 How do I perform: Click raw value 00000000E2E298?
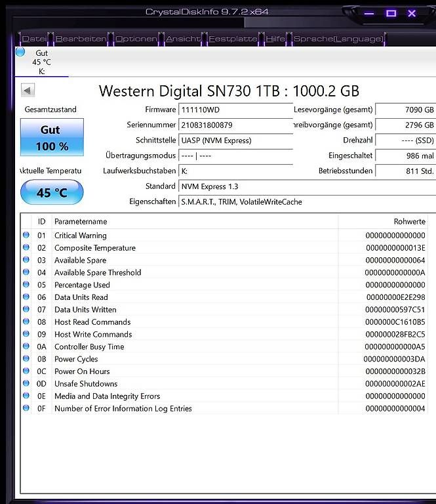click(396, 297)
